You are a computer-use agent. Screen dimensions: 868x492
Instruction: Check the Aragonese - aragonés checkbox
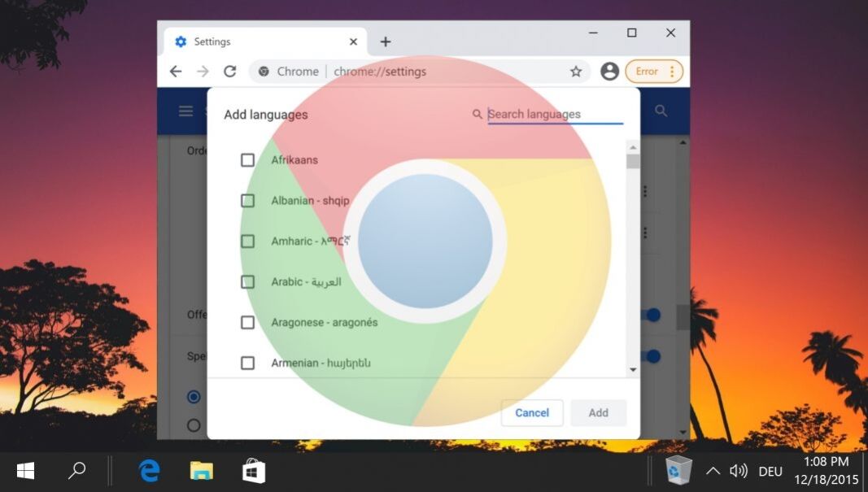point(247,322)
